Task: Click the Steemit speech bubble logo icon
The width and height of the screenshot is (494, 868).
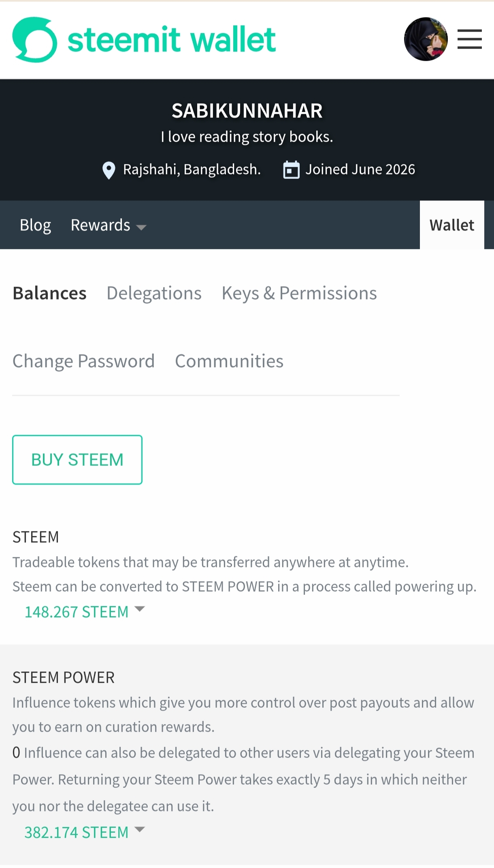Action: pyautogui.click(x=35, y=40)
